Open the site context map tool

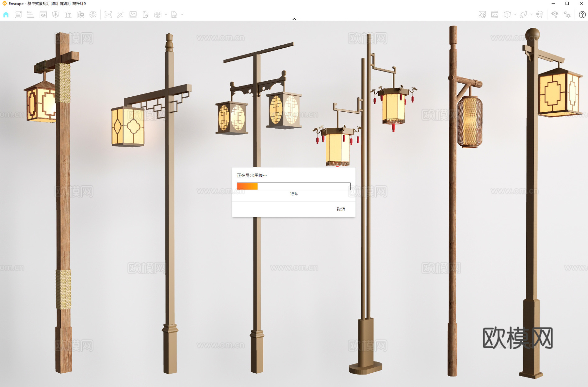(x=56, y=15)
